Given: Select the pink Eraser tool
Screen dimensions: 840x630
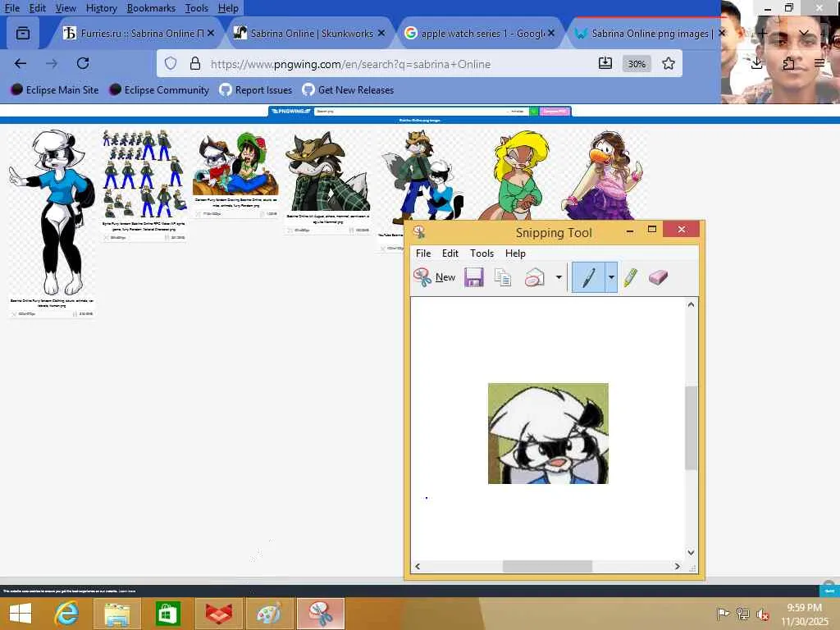Looking at the screenshot, I should click(659, 277).
